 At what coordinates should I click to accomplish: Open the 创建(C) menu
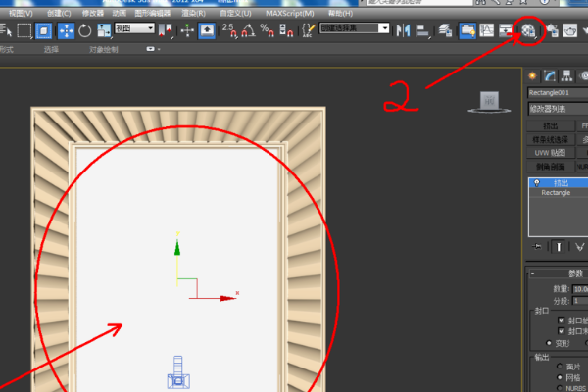coord(59,14)
